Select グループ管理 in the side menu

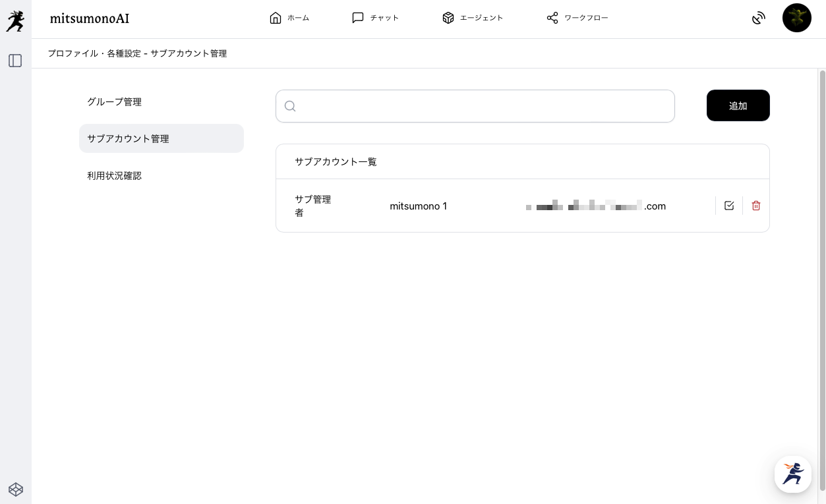tap(115, 102)
